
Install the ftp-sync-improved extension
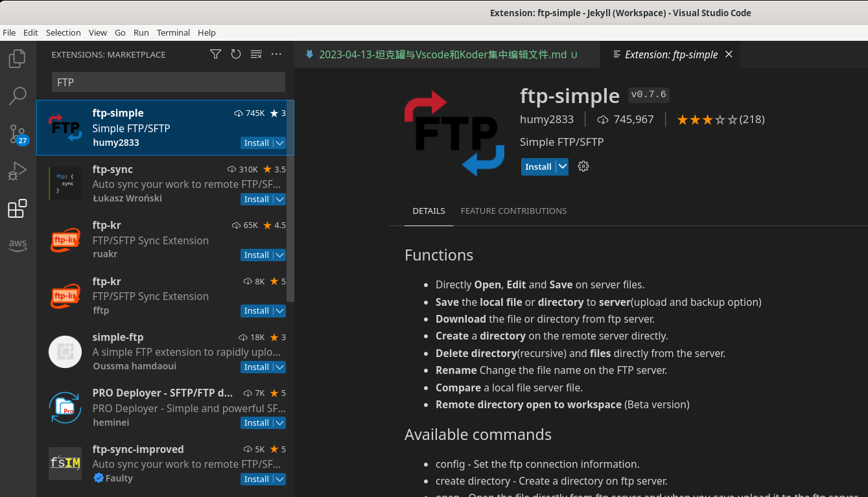coord(257,479)
